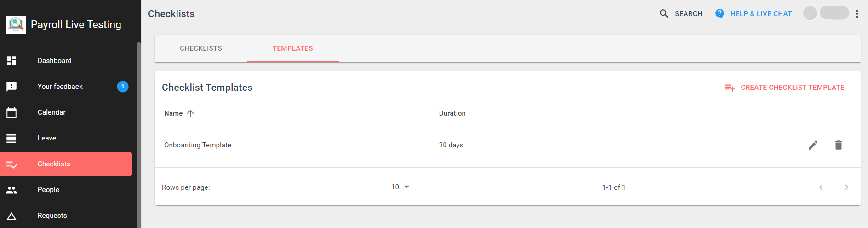Go to previous page chevron
The width and height of the screenshot is (868, 228).
821,187
